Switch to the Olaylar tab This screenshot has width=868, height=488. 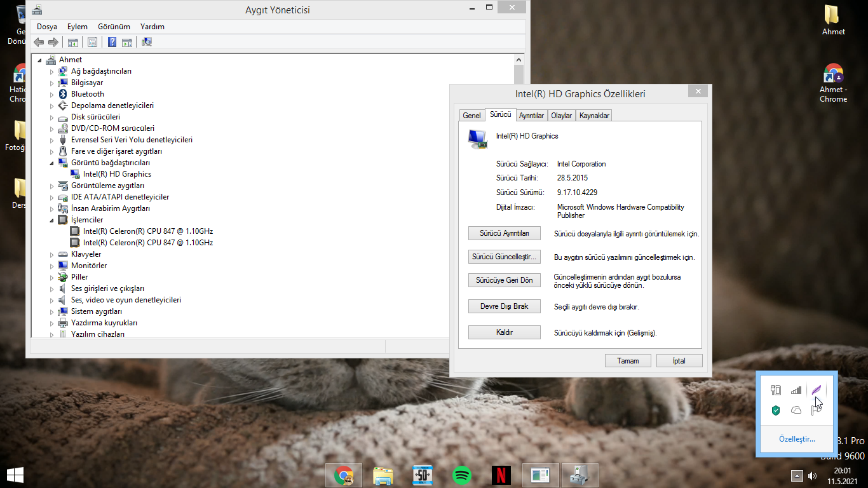[562, 116]
